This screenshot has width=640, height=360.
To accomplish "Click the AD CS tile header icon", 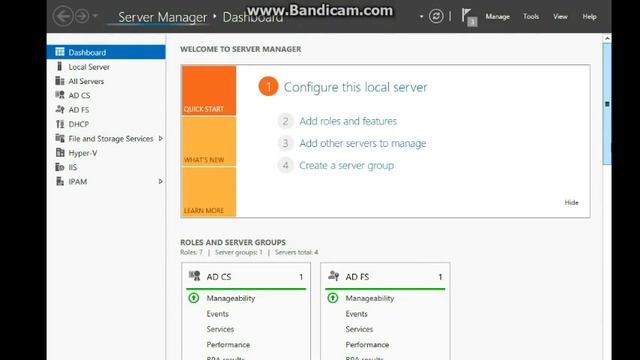I will coord(194,276).
